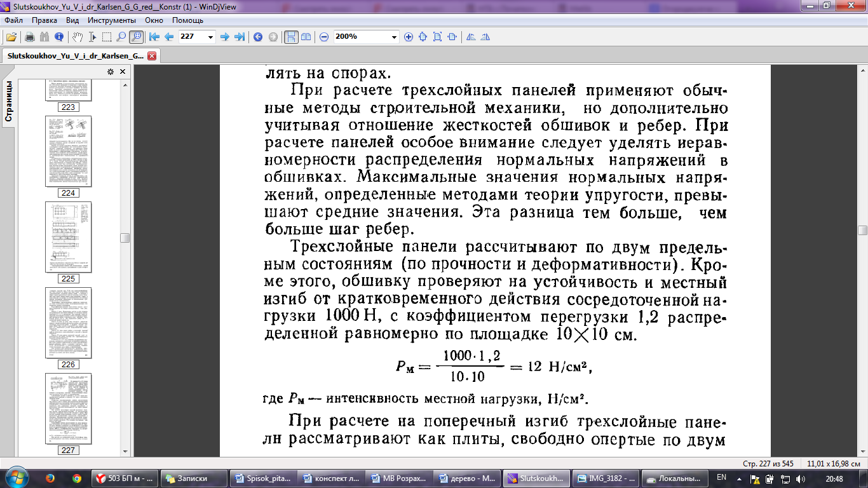The width and height of the screenshot is (868, 488).
Task: Activate the rectangle Select tool
Action: click(107, 37)
